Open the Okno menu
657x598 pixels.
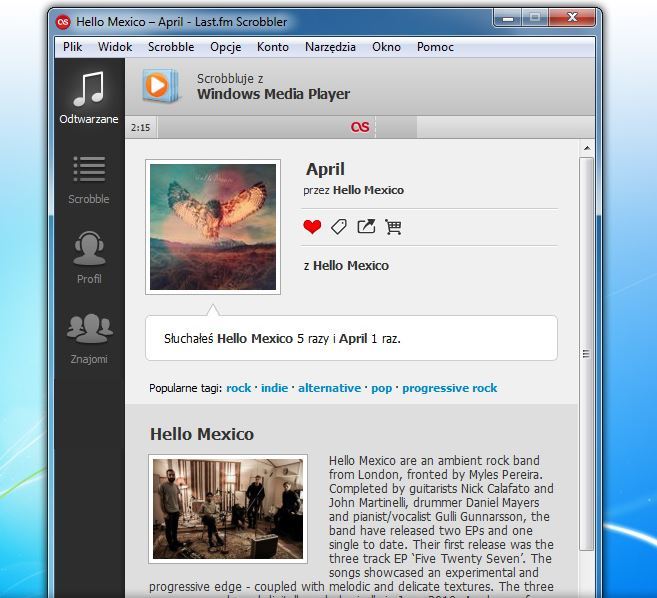386,47
